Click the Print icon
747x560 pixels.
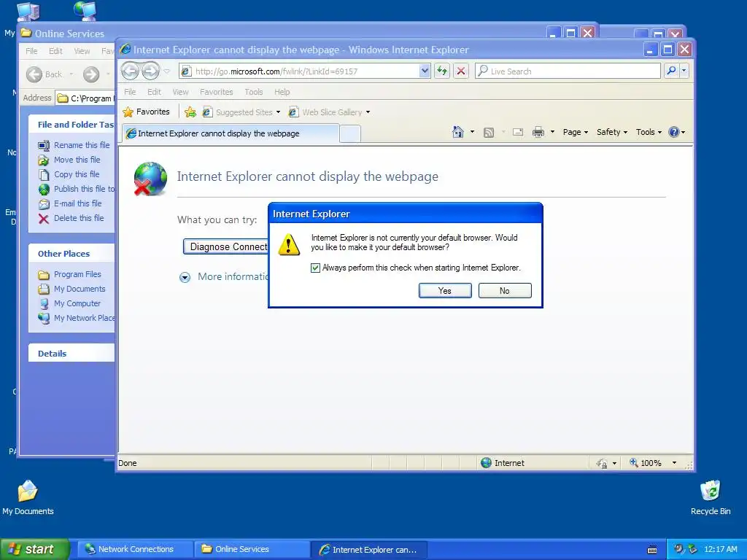538,132
